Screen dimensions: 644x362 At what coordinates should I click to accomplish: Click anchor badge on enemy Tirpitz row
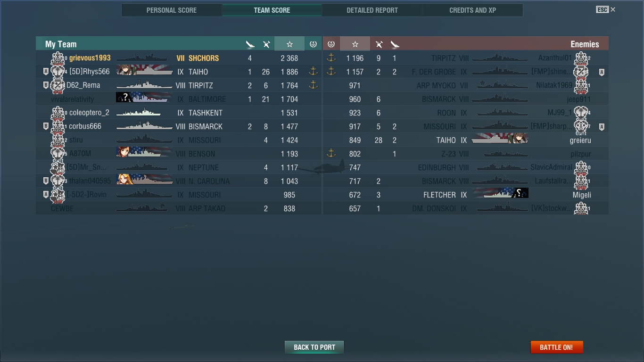tap(331, 58)
